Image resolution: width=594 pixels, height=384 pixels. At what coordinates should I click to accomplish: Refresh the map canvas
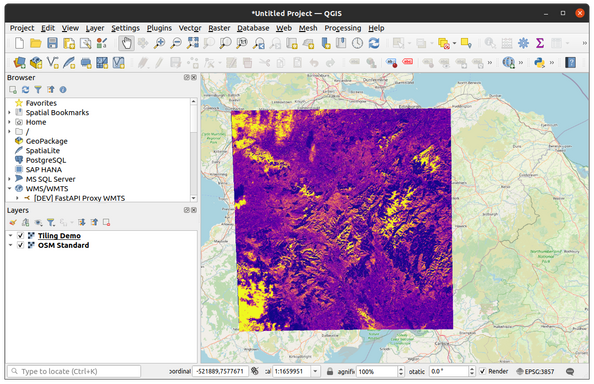click(374, 43)
